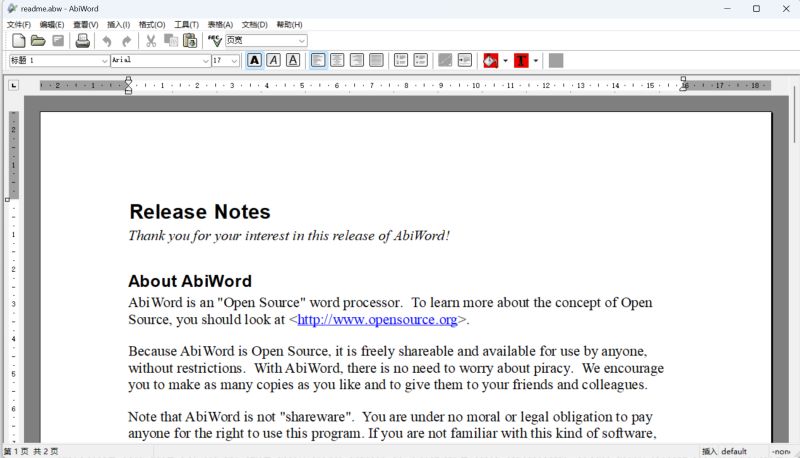Open the font color dropdown arrow
The height and width of the screenshot is (458, 800).
coord(536,61)
